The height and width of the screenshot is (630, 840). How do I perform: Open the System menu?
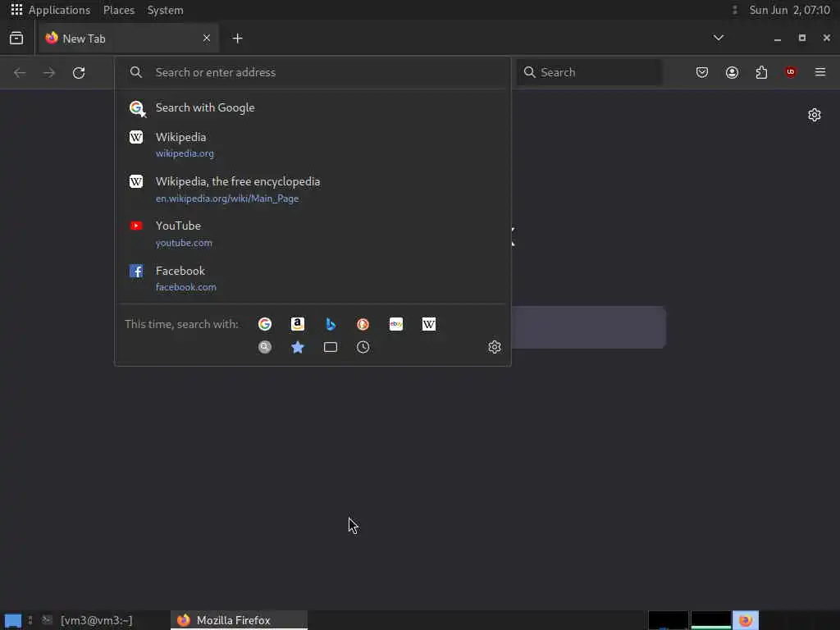[x=165, y=10]
